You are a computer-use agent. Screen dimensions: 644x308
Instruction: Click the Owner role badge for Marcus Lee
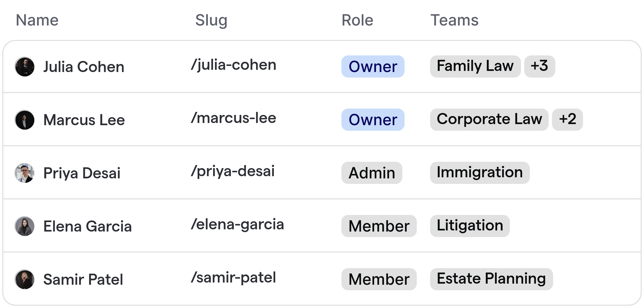point(372,120)
